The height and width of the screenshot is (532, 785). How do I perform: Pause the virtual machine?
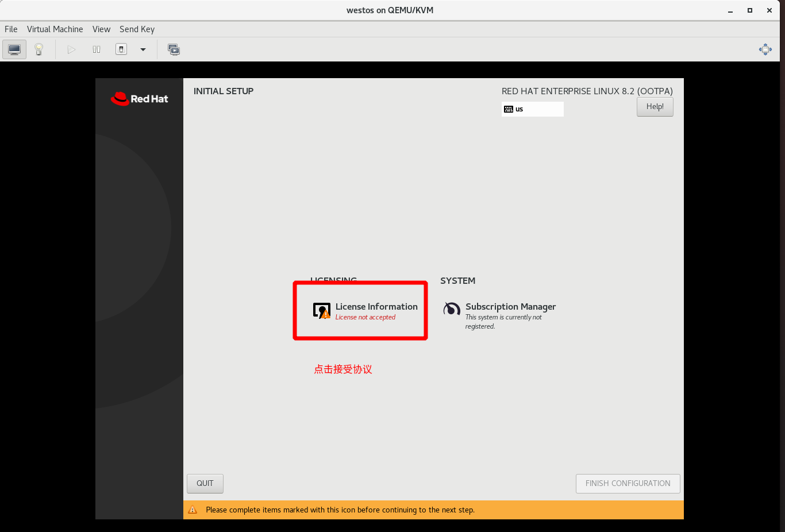[x=97, y=49]
